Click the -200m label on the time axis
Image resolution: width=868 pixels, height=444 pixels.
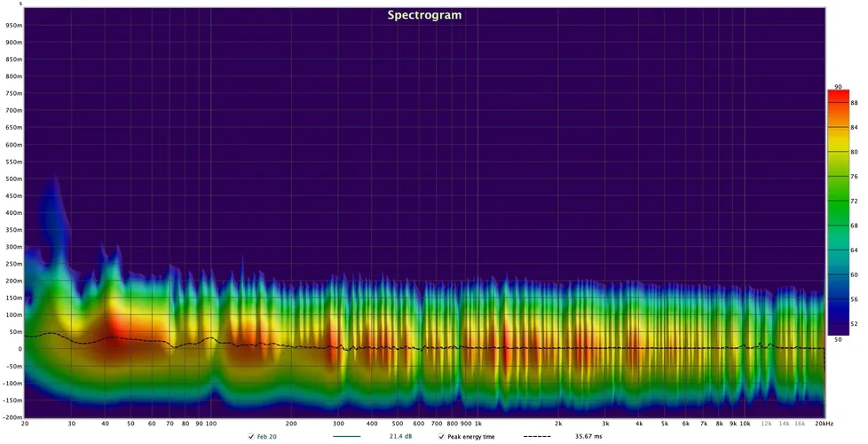pos(12,416)
